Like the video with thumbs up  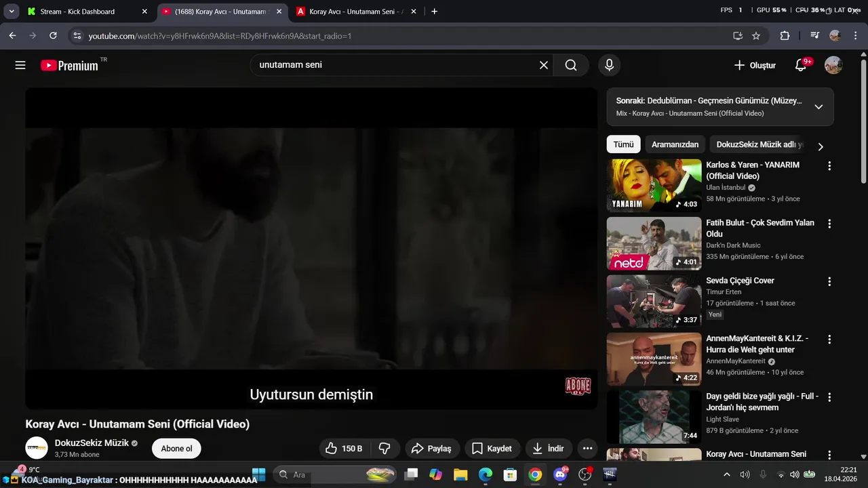click(344, 449)
